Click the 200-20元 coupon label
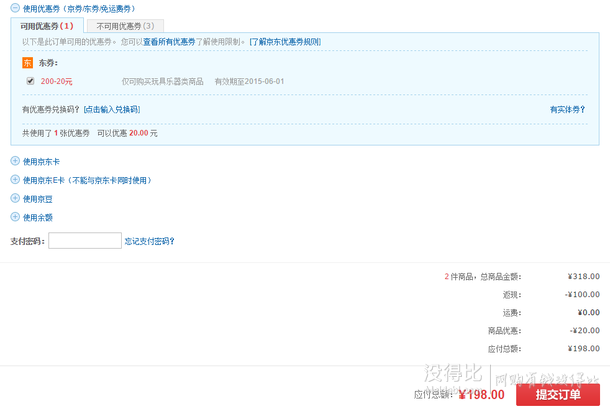This screenshot has width=610, height=414. click(x=56, y=81)
